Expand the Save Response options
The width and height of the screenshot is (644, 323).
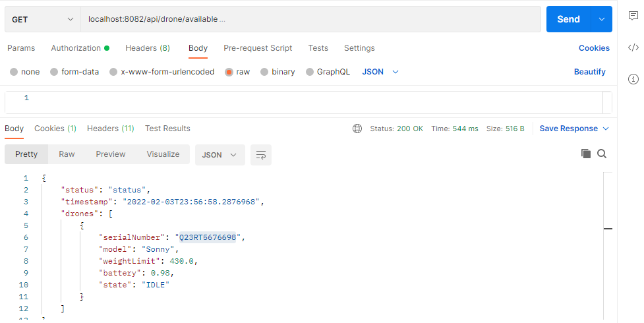606,129
